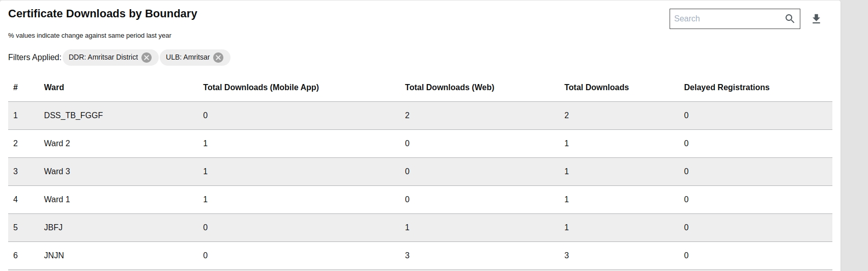Sort by Total Downloads (Mobile App) header
Image resolution: width=868 pixels, height=271 pixels.
pos(261,88)
